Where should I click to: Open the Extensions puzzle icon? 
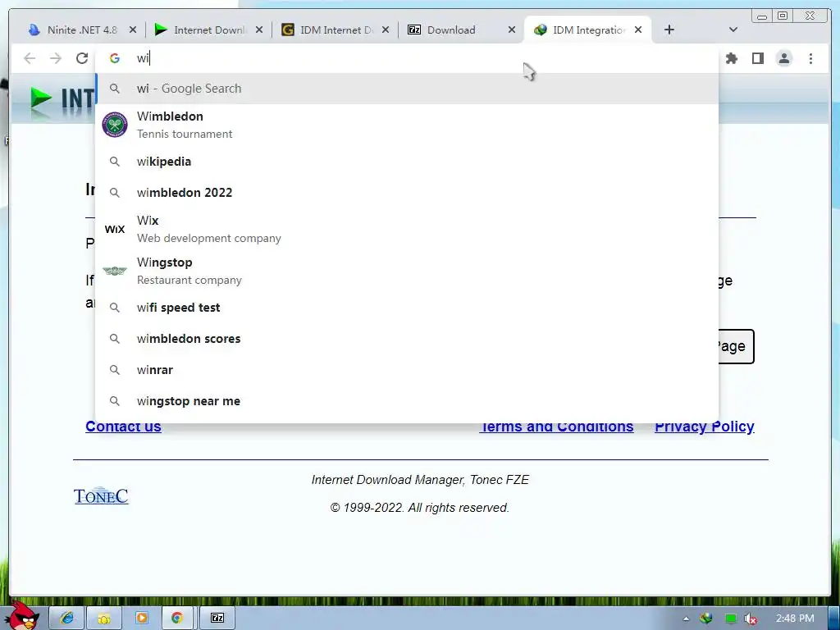tap(731, 58)
